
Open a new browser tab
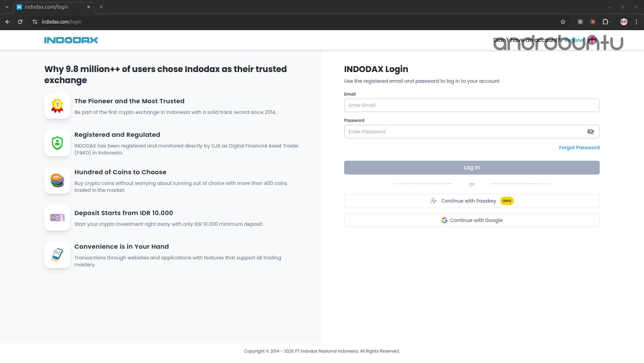(x=101, y=7)
